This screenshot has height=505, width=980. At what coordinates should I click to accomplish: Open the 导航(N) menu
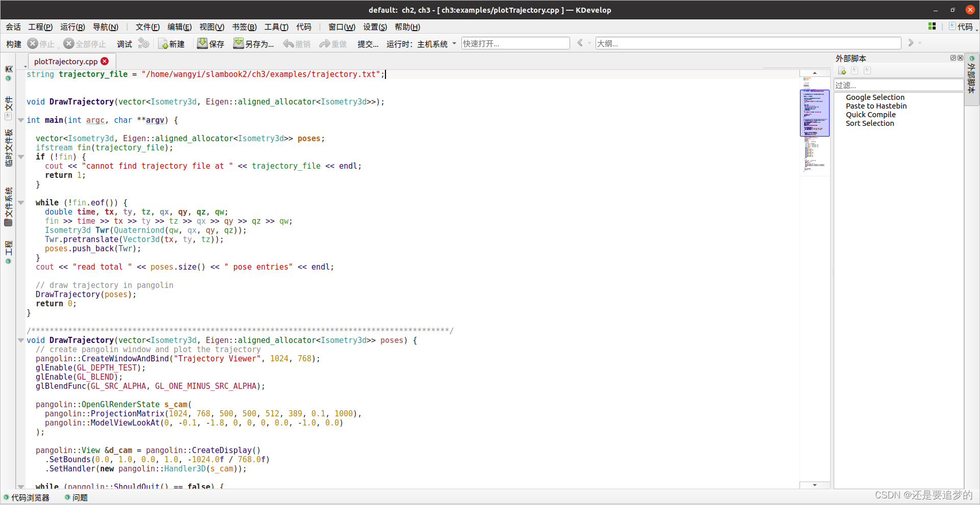pyautogui.click(x=106, y=27)
